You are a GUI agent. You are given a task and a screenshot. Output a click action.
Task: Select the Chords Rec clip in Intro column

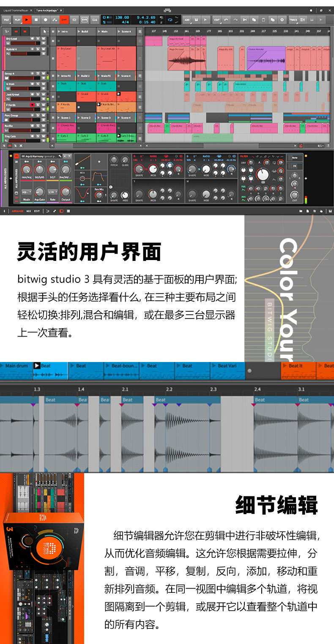[x=66, y=128]
